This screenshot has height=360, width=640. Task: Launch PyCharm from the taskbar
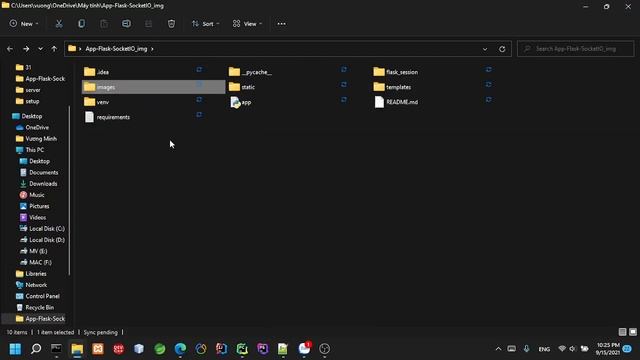click(x=242, y=349)
